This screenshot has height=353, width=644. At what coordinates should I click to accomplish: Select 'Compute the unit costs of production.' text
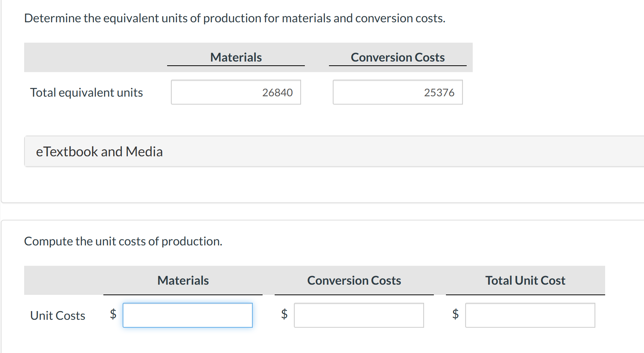[x=123, y=241]
